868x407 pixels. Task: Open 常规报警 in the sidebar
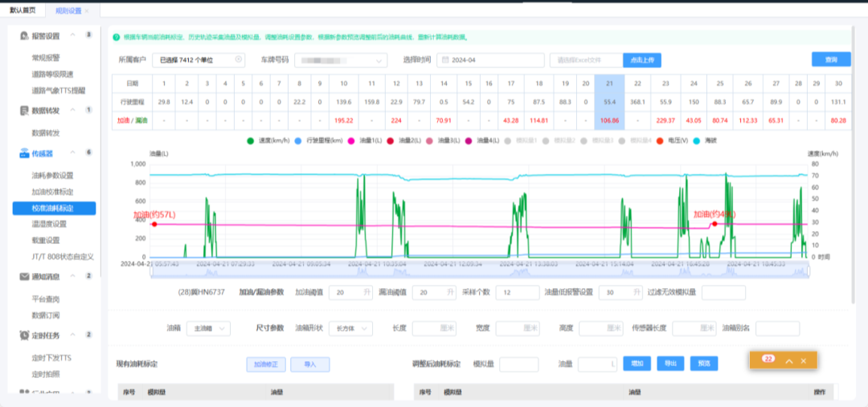click(x=45, y=58)
